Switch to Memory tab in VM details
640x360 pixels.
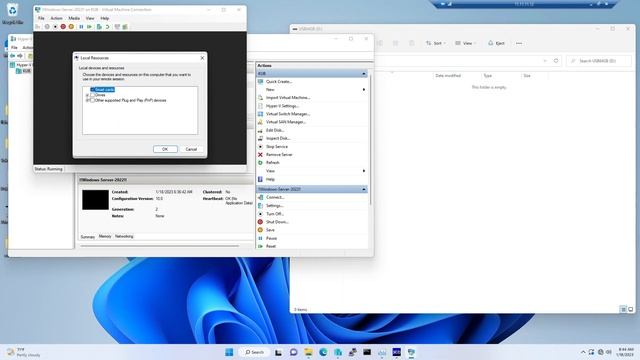[105, 236]
